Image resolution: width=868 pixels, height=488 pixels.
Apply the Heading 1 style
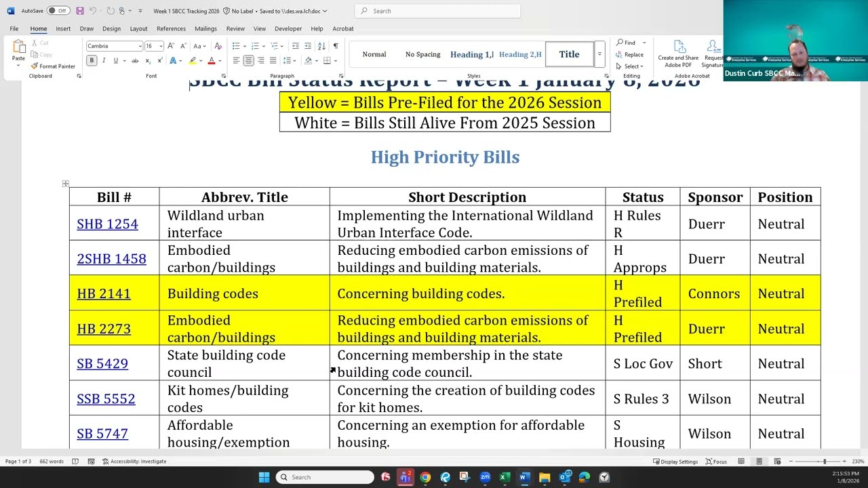(x=472, y=54)
